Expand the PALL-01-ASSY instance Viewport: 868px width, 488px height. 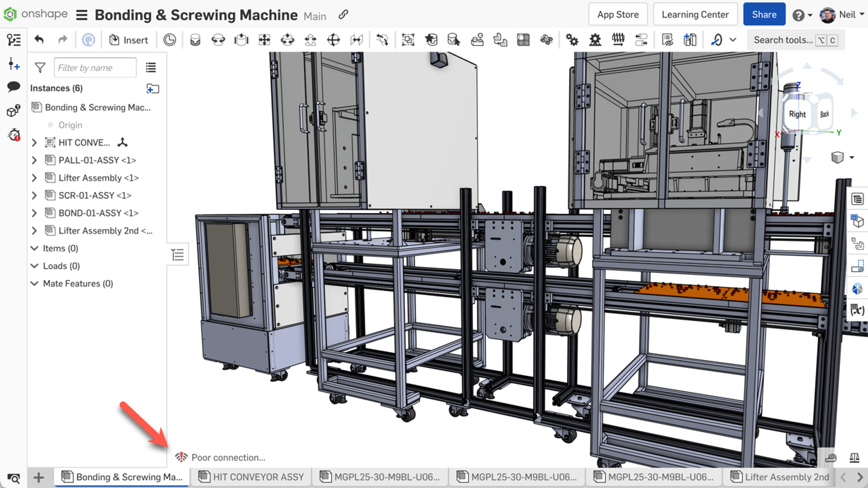pyautogui.click(x=34, y=160)
